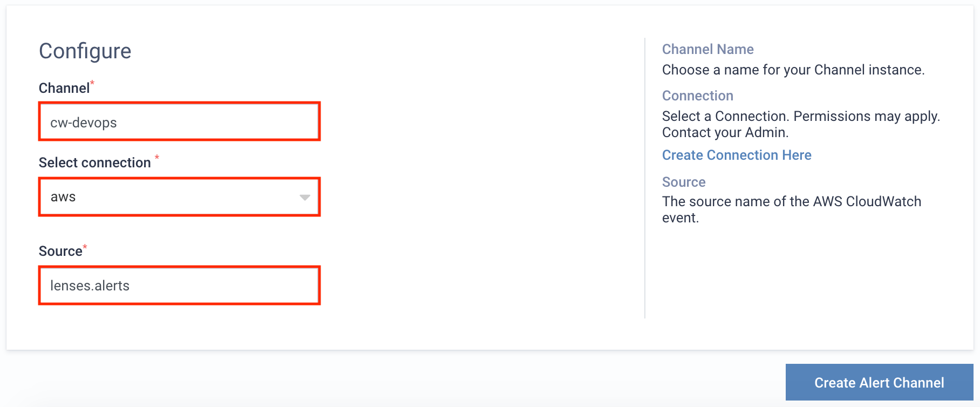The image size is (980, 407).
Task: Expand the connection list via the caret arrow
Action: pyautogui.click(x=305, y=198)
